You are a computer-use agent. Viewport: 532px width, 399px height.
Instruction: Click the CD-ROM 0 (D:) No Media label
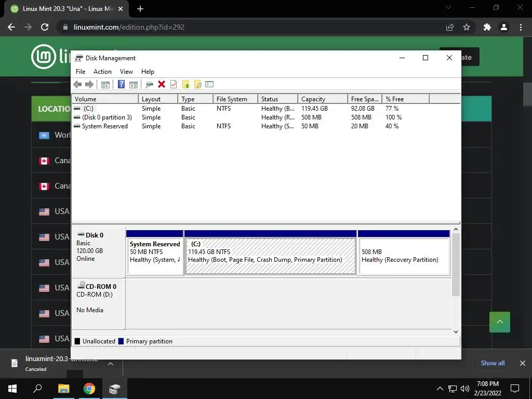98,303
